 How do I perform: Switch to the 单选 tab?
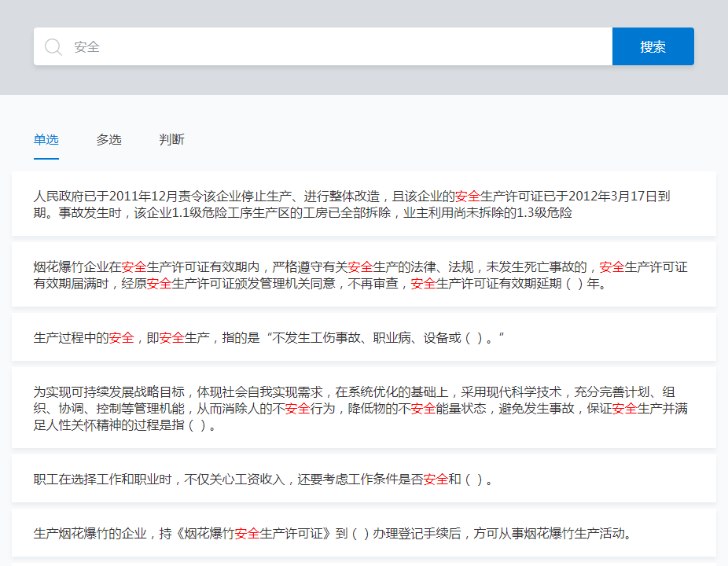coord(46,140)
